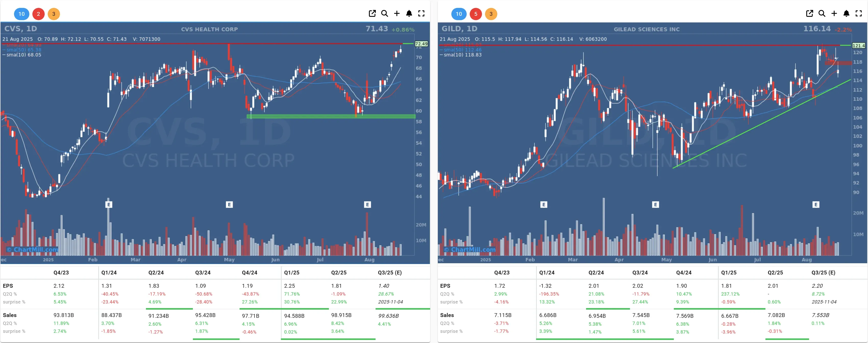868x343 pixels.
Task: Click CVS change percent +0.86%
Action: 403,30
